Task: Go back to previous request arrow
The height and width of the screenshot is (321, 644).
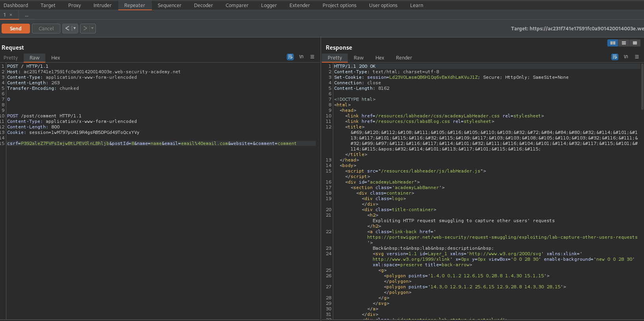Action: pyautogui.click(x=67, y=28)
